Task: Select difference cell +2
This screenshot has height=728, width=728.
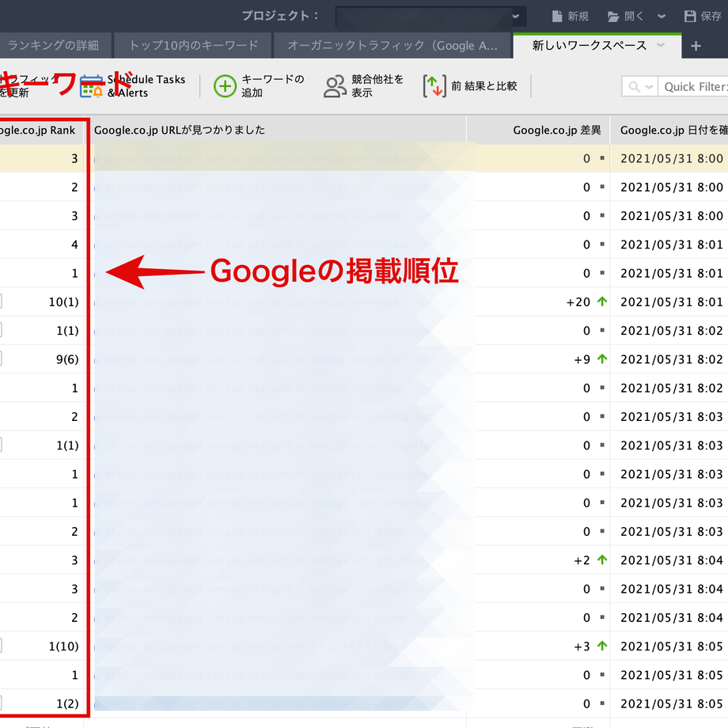Action: point(582,560)
